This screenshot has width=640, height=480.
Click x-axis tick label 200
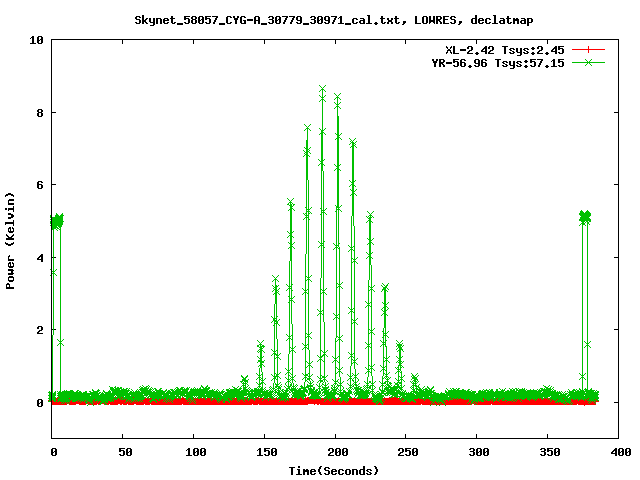click(338, 452)
